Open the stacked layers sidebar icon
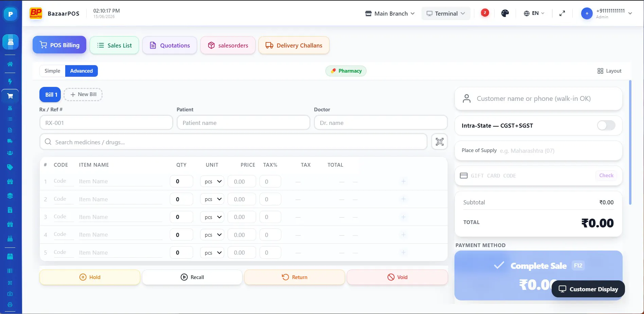 [10, 196]
